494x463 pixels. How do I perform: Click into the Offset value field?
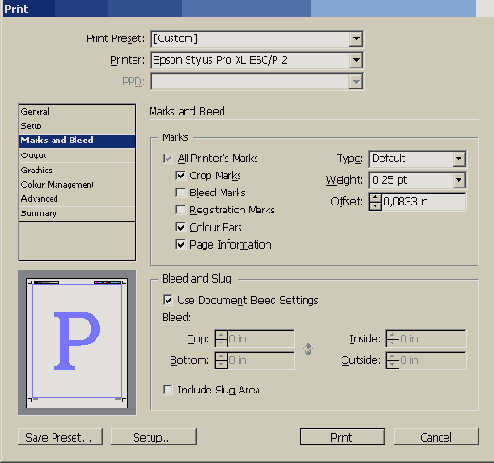(424, 202)
